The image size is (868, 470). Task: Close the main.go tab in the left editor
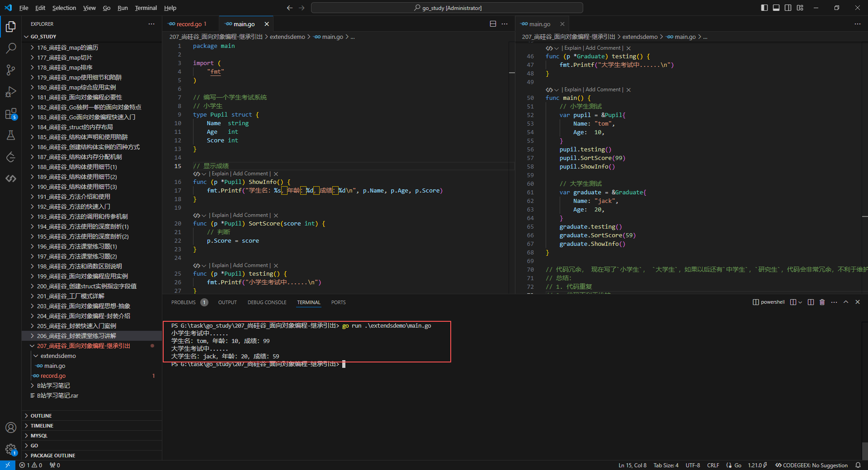(x=267, y=24)
